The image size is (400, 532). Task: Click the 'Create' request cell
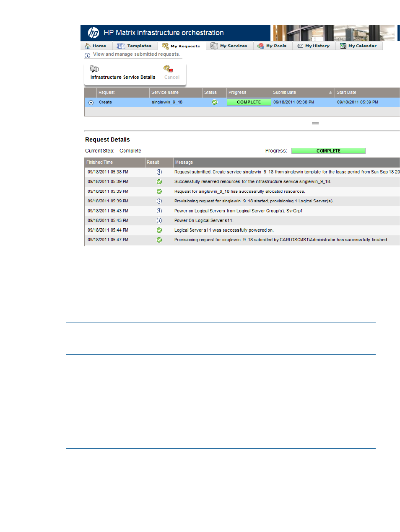(x=105, y=102)
